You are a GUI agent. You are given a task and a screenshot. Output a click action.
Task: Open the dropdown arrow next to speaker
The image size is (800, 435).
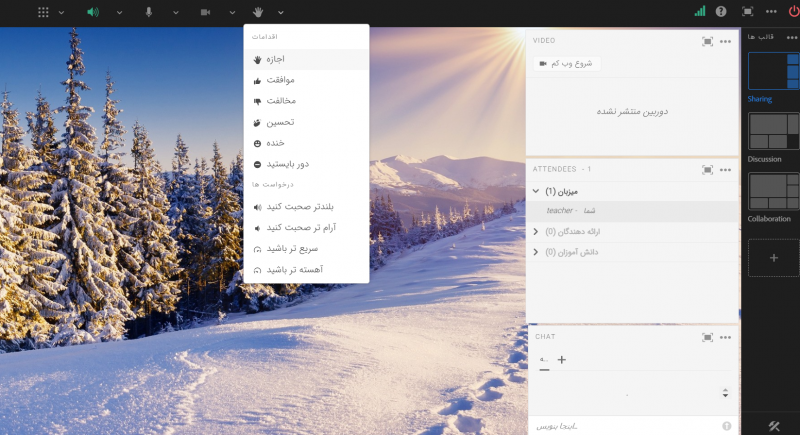click(x=119, y=12)
